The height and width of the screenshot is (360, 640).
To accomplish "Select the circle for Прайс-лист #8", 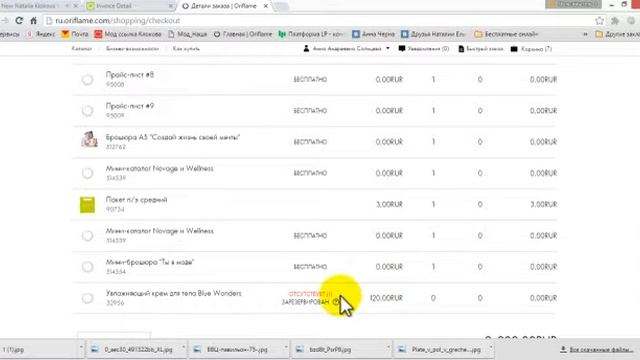I will pyautogui.click(x=87, y=80).
